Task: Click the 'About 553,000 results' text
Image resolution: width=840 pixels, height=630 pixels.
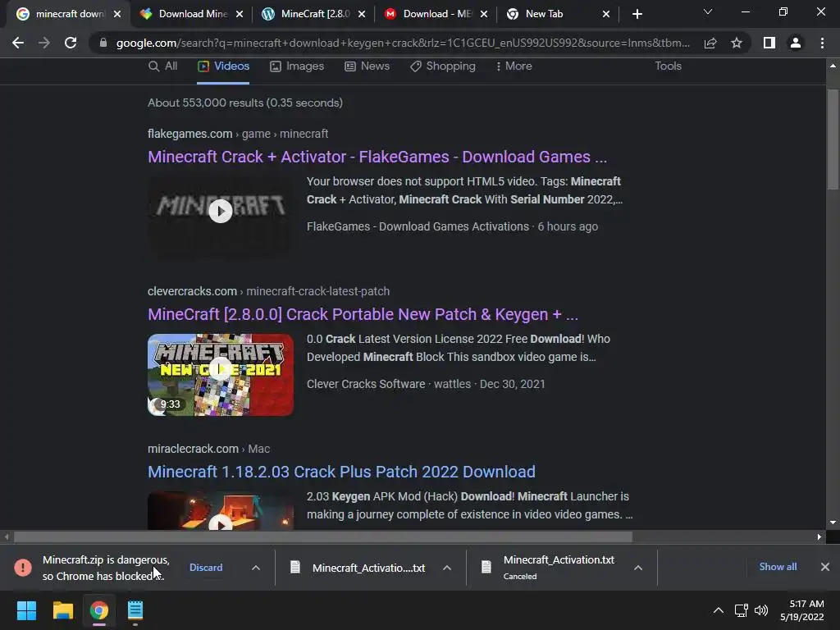Action: coord(244,103)
